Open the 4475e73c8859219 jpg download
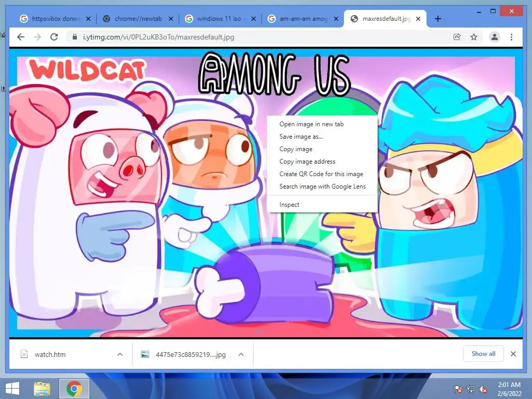This screenshot has height=399, width=532. click(x=190, y=354)
